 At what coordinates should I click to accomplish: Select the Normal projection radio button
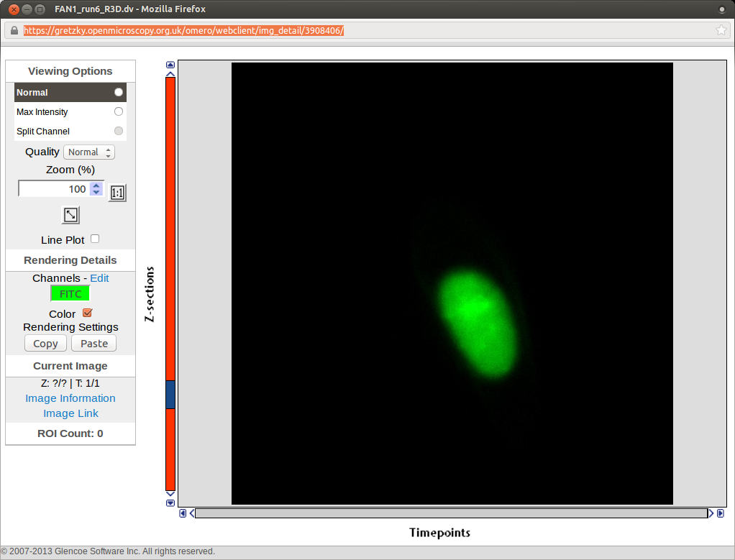click(x=119, y=92)
